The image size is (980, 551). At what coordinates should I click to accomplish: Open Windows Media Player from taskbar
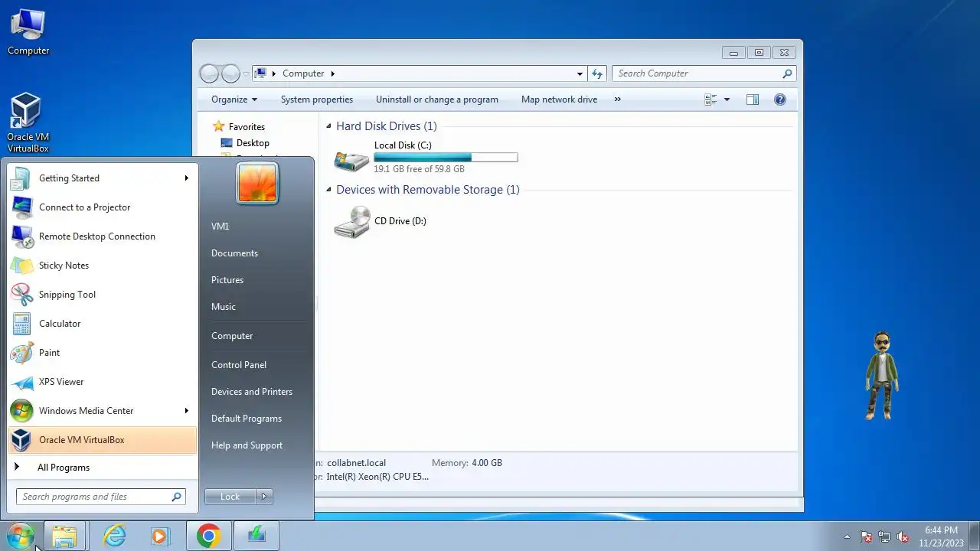160,536
